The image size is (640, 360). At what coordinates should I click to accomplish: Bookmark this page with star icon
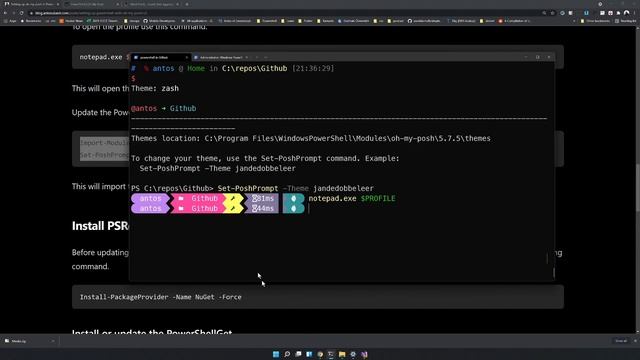coord(553,13)
